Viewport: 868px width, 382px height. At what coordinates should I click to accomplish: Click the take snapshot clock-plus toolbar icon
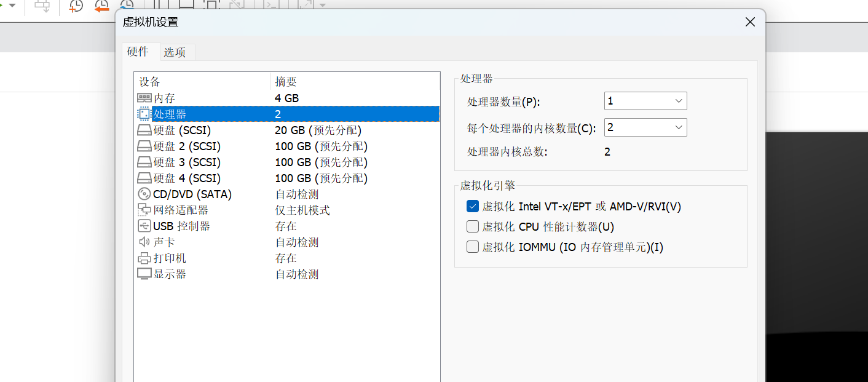(76, 6)
